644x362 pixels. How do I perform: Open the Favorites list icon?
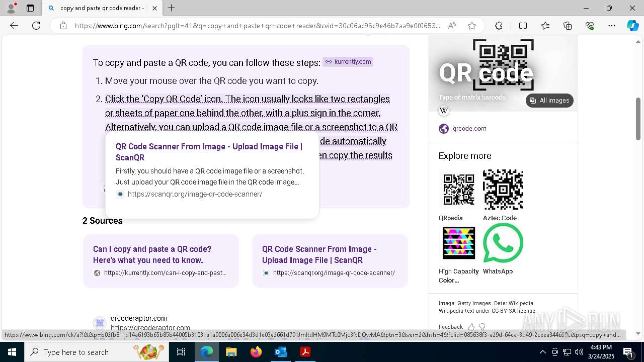point(545,26)
